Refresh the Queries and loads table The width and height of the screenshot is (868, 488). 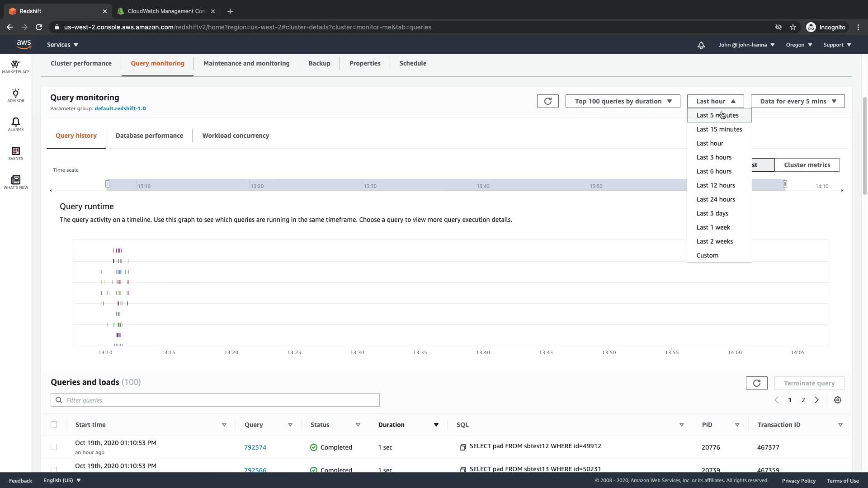pos(756,383)
